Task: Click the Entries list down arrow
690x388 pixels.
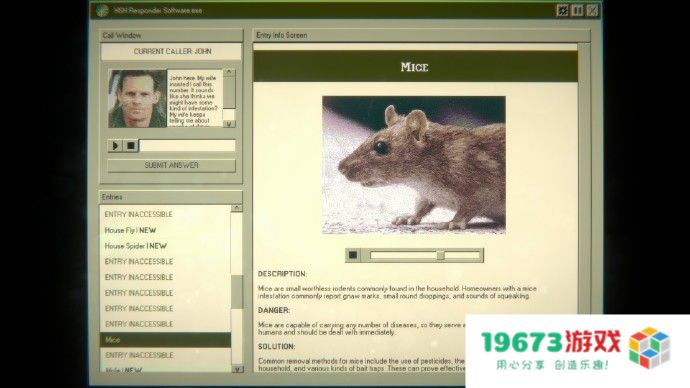Action: [237, 369]
